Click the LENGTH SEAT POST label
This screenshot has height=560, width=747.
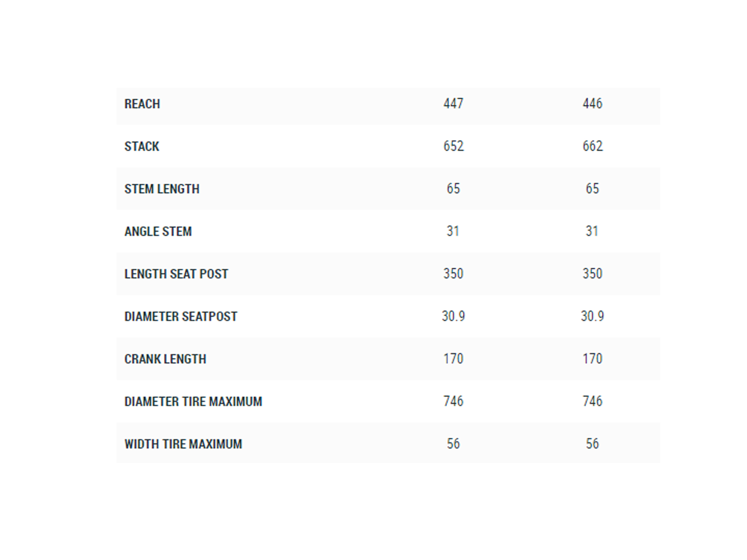coord(176,274)
